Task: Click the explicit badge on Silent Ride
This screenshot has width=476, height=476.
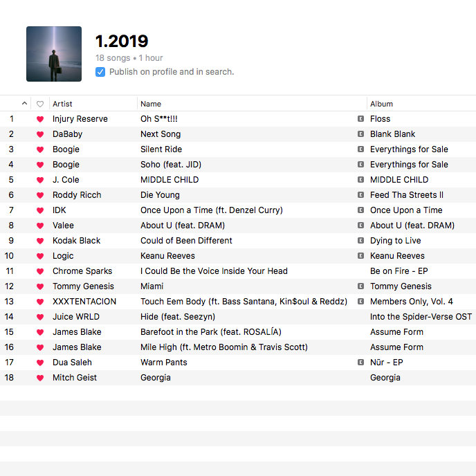Action: [360, 149]
